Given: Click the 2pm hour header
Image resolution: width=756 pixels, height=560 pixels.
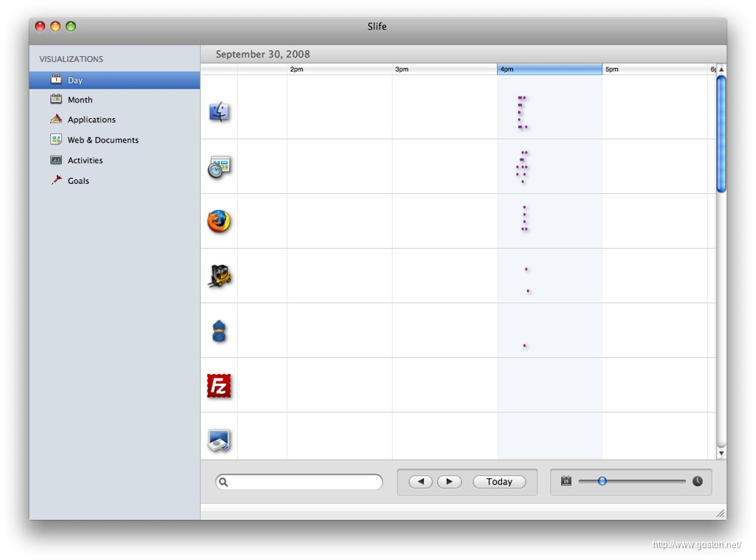Looking at the screenshot, I should click(x=340, y=69).
